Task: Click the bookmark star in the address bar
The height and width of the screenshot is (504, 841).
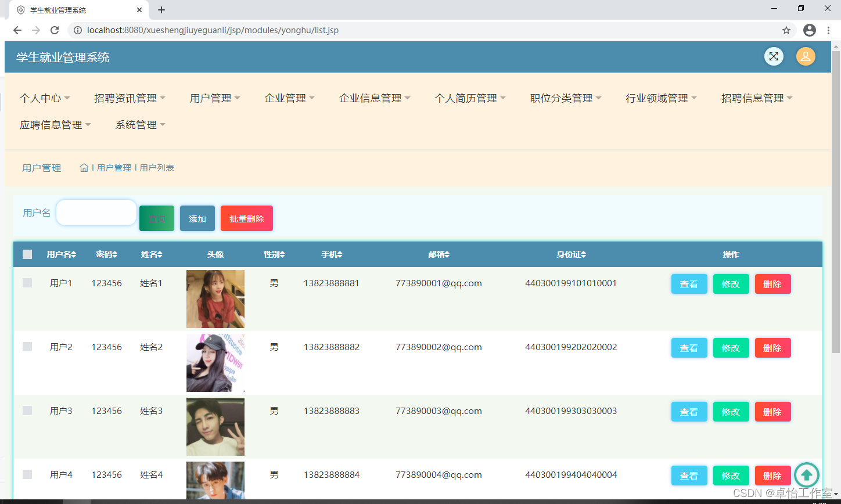Action: 786,30
